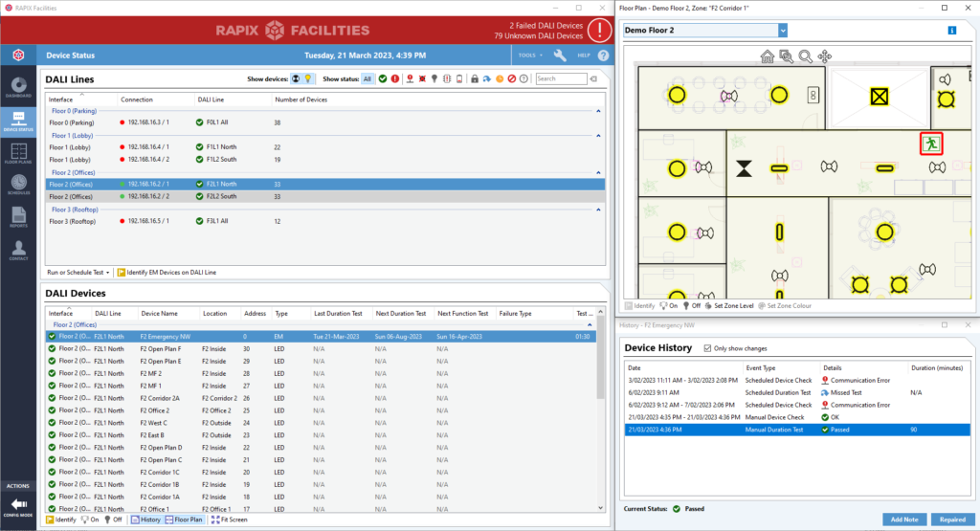
Task: Click On in Floor Plan bottom toolbar
Action: (668, 306)
